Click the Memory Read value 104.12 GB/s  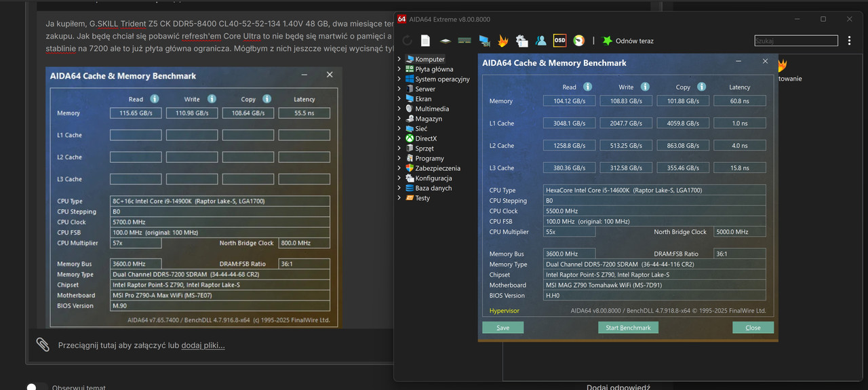click(569, 101)
